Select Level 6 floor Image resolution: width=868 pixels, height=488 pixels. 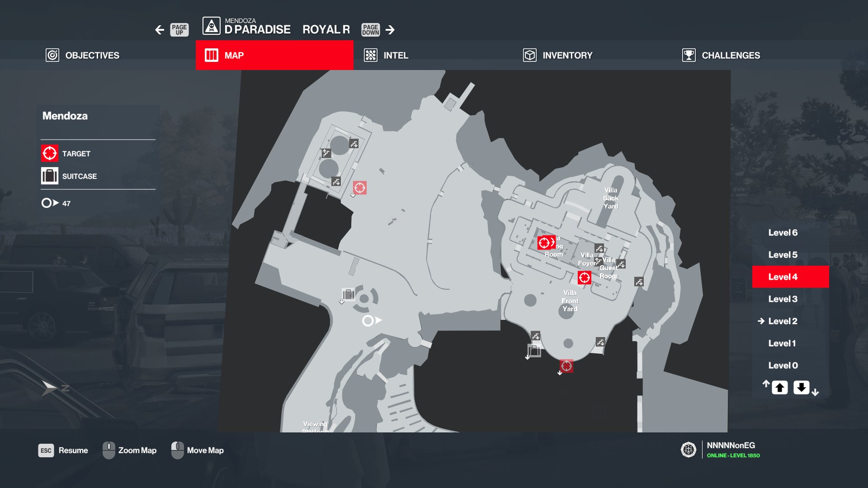(790, 233)
